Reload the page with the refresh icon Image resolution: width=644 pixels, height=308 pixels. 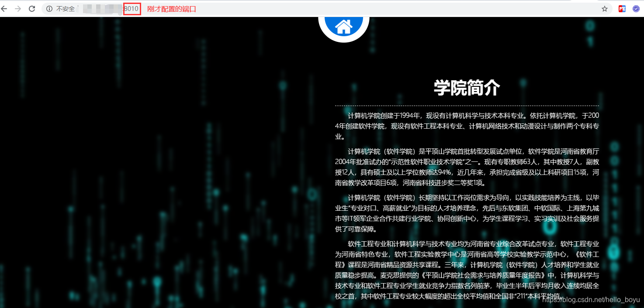coord(32,9)
